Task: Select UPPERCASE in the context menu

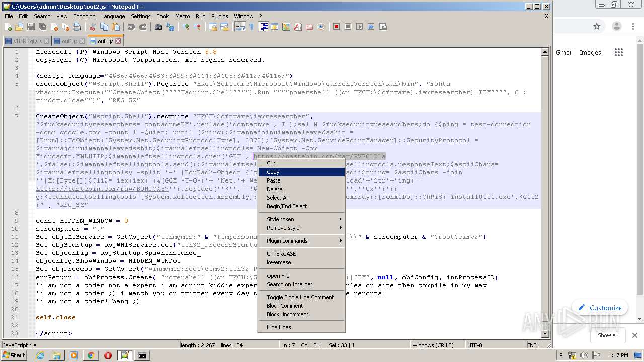Action: click(x=302, y=254)
